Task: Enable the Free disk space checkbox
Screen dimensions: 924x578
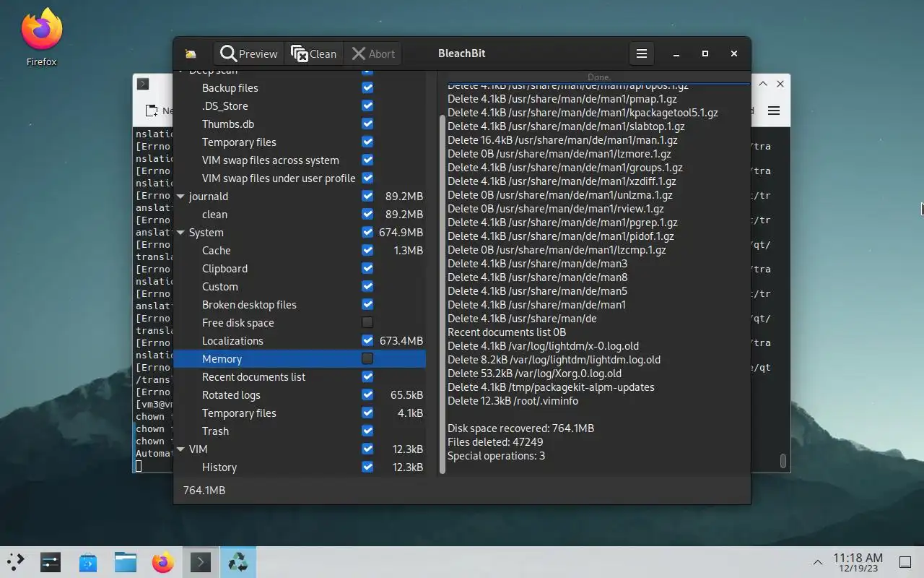Action: pyautogui.click(x=367, y=322)
